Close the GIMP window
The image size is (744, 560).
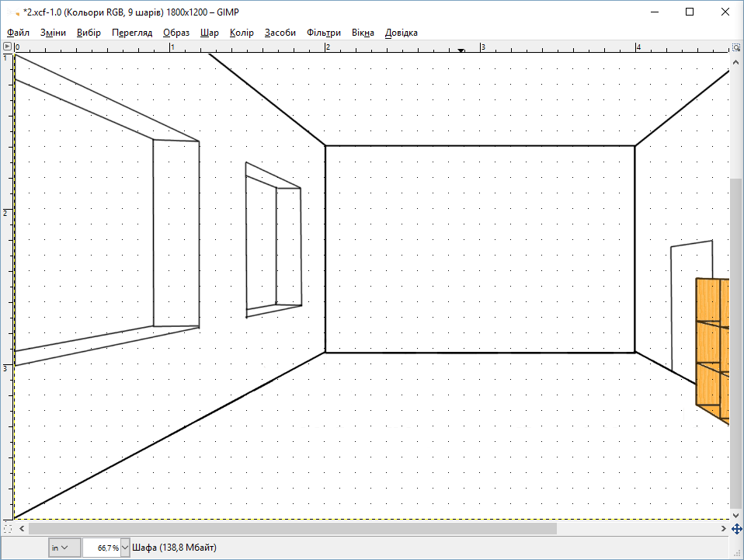pos(725,12)
